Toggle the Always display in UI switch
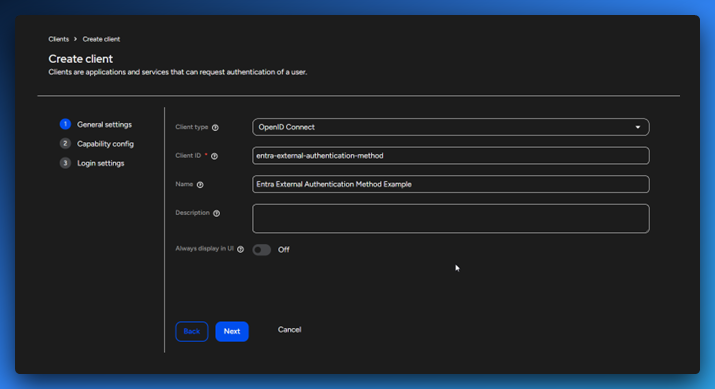The width and height of the screenshot is (715, 389). [262, 249]
